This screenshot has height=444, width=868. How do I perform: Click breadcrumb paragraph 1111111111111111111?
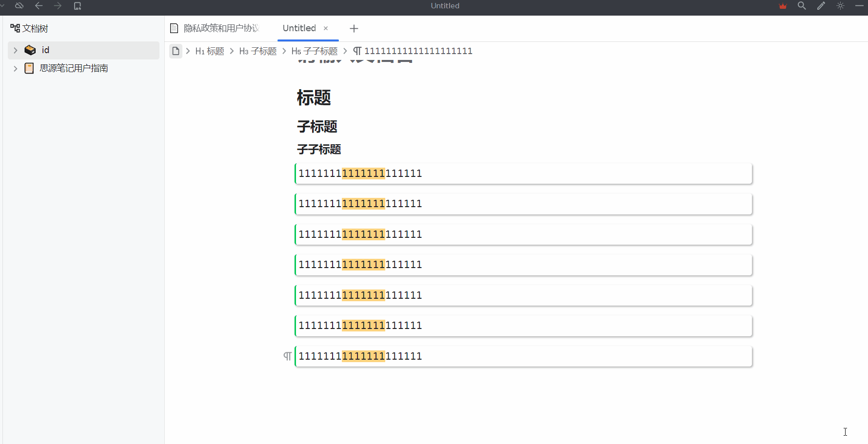tap(413, 51)
